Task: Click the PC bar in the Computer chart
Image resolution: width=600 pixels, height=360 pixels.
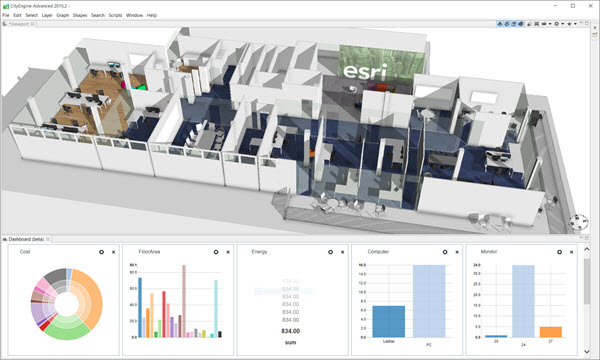Action: coord(429,301)
